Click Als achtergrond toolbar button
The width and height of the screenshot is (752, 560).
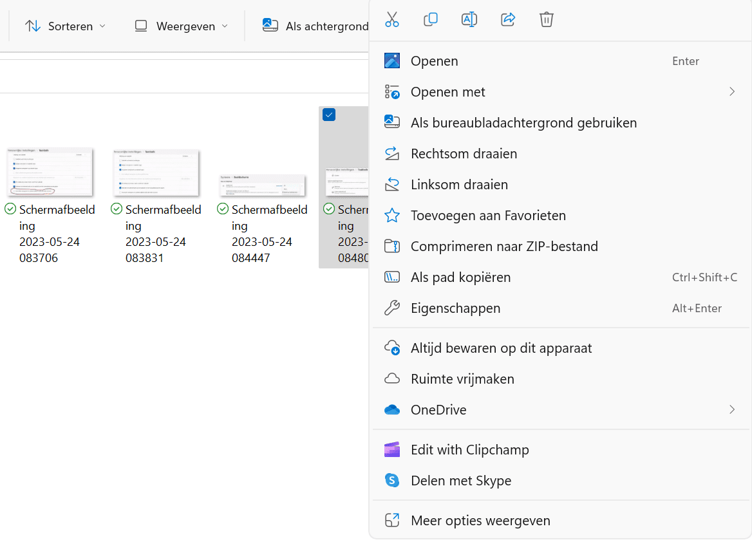(315, 26)
